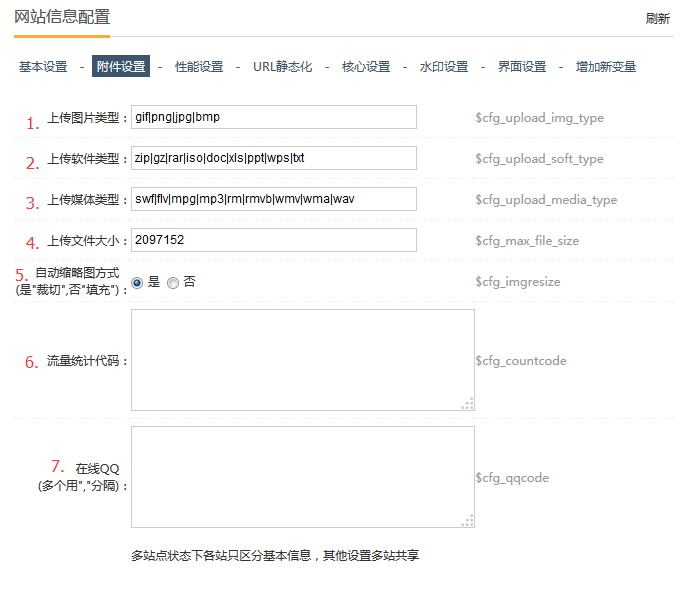Click into the 上传媒体类型 field

pyautogui.click(x=273, y=199)
